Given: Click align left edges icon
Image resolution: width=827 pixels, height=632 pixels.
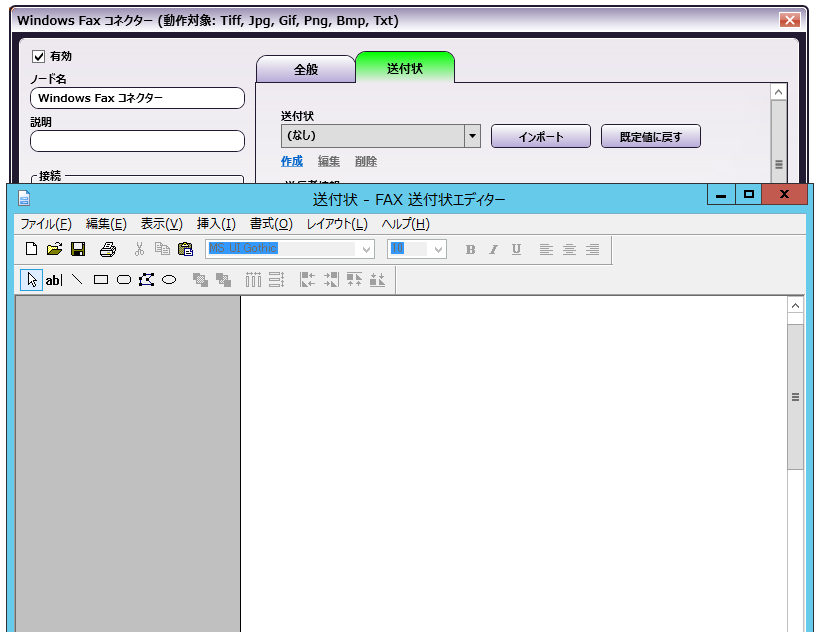Looking at the screenshot, I should [307, 280].
